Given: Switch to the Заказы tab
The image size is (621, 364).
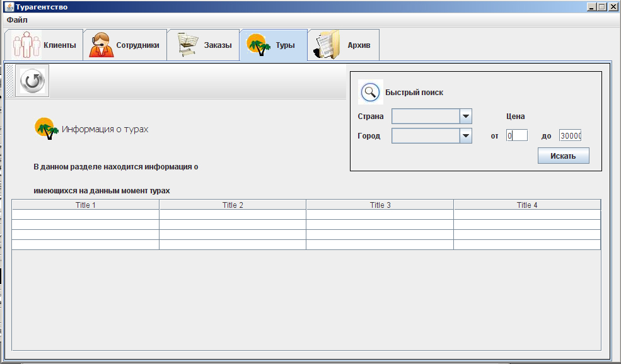Looking at the screenshot, I should click(x=203, y=45).
